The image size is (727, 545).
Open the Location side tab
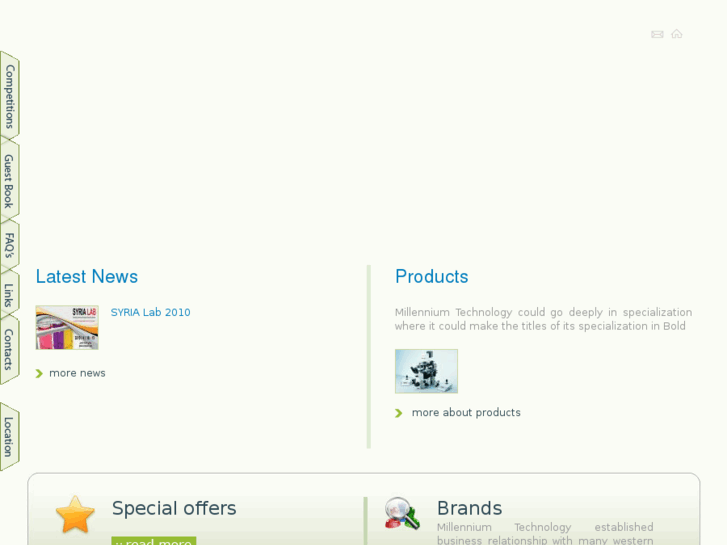pos(9,436)
